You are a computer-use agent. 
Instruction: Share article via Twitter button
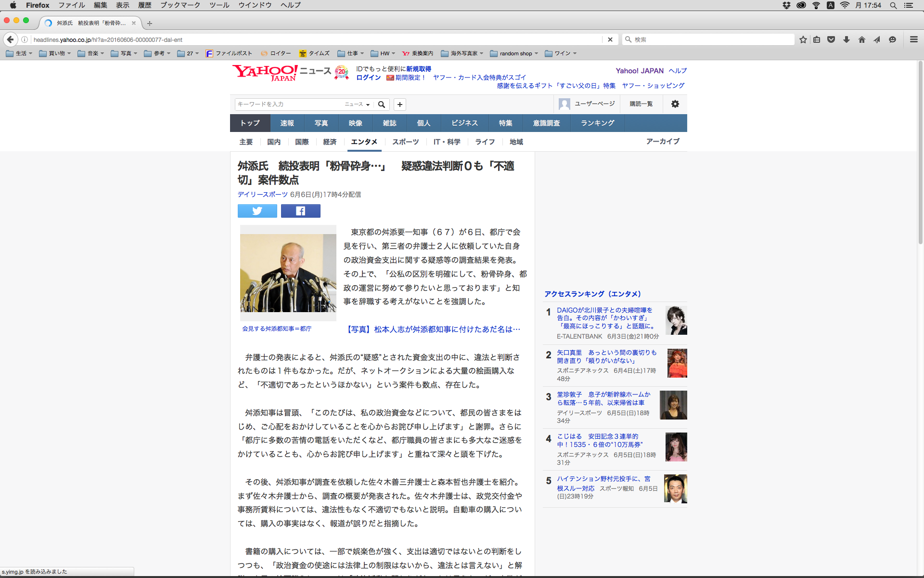(x=257, y=211)
